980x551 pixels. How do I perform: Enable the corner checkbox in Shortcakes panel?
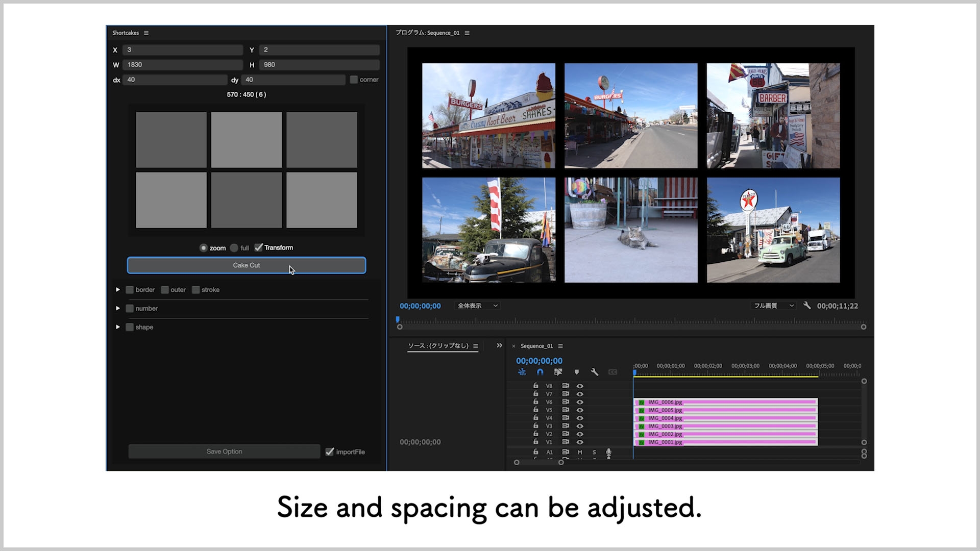click(x=354, y=80)
